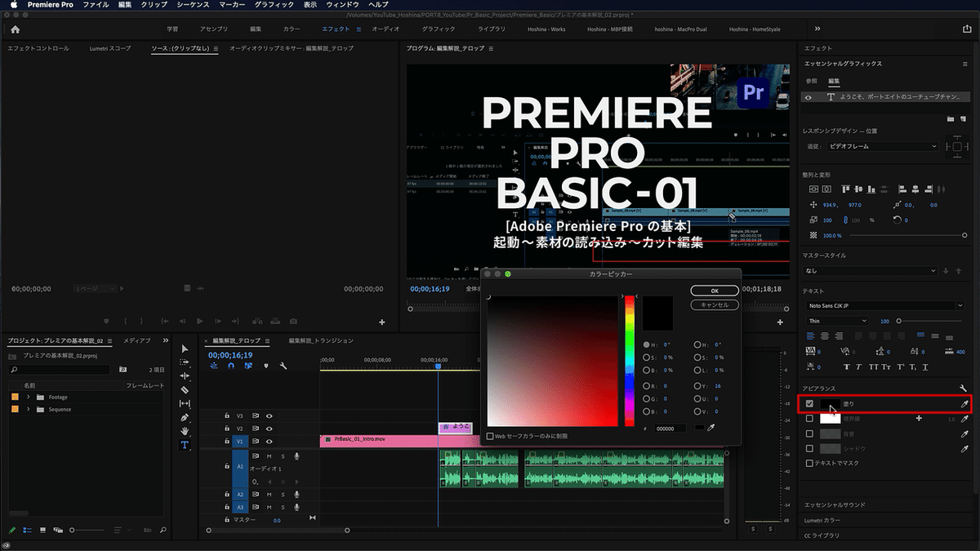Open the シーケンス menu
Viewport: 980px width, 551px height.
point(193,5)
